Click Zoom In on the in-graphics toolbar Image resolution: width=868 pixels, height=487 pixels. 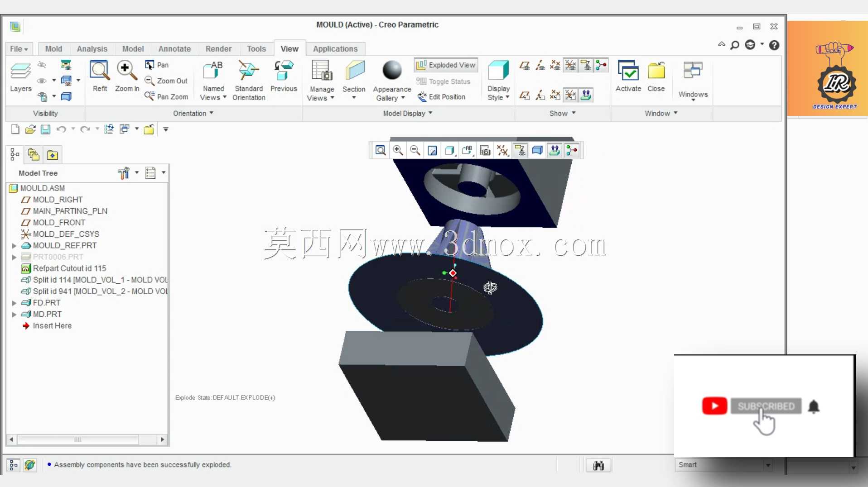(398, 150)
